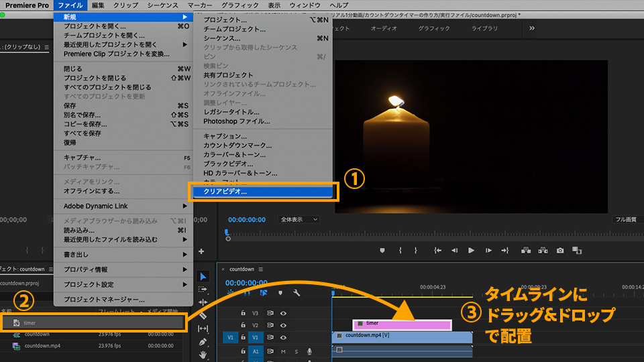Open timeline display settings wrench
Viewport: 644px width, 362px height.
297,293
